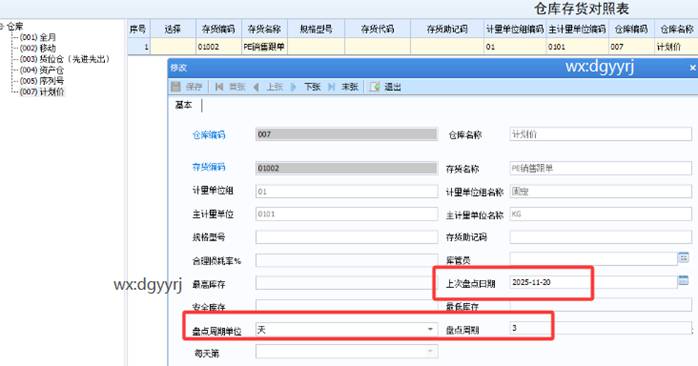Click the 盘点周期 input field
The height and width of the screenshot is (366, 698).
coord(600,329)
